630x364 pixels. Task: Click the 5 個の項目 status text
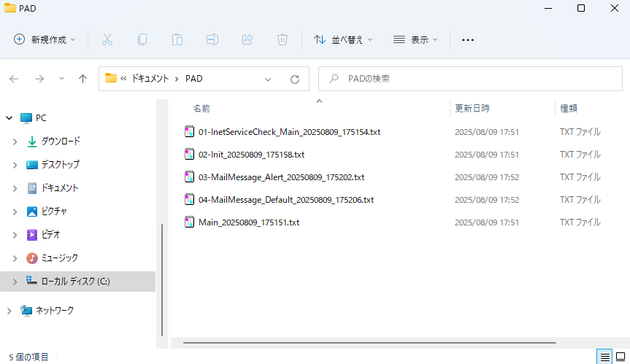pos(28,357)
